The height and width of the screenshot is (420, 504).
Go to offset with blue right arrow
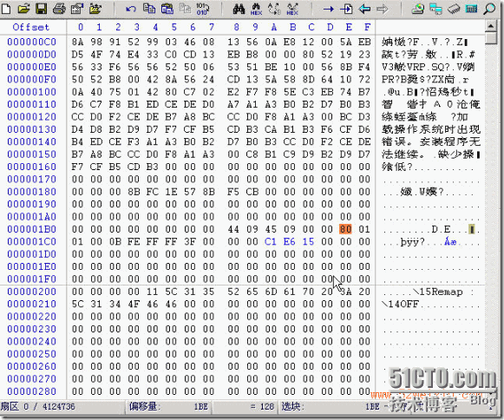pyautogui.click(x=328, y=9)
